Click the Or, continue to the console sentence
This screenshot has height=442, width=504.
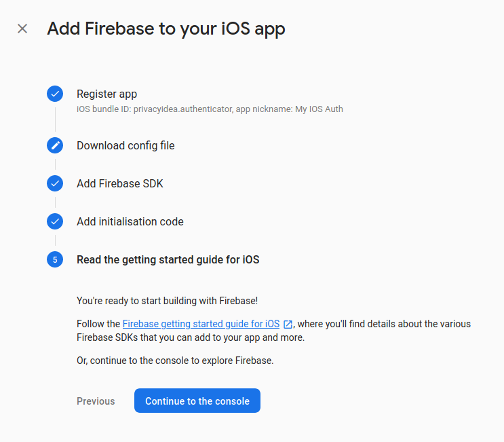coord(175,361)
